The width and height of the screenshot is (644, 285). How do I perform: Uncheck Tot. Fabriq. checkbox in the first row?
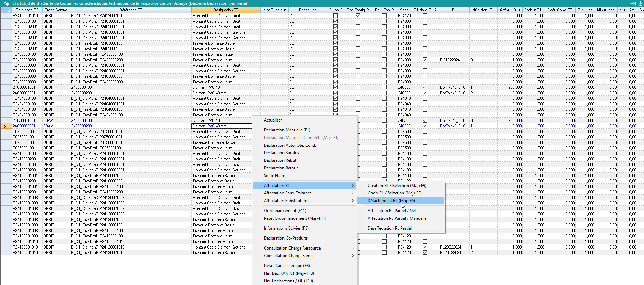(x=358, y=16)
